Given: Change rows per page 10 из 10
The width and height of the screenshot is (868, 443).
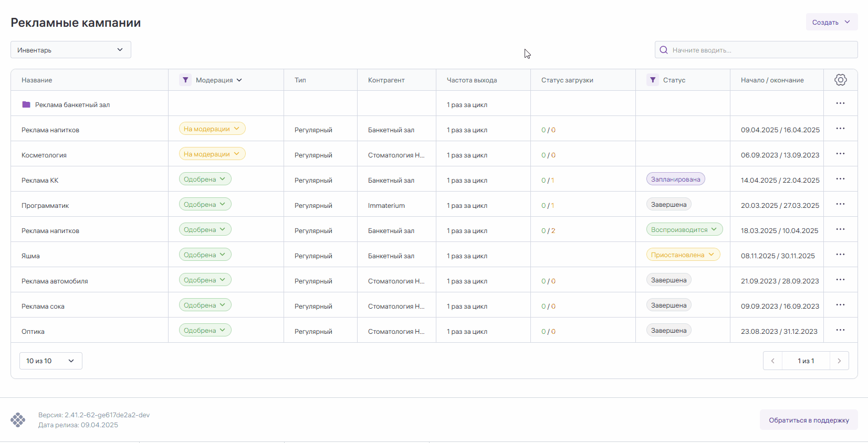Looking at the screenshot, I should coord(50,361).
